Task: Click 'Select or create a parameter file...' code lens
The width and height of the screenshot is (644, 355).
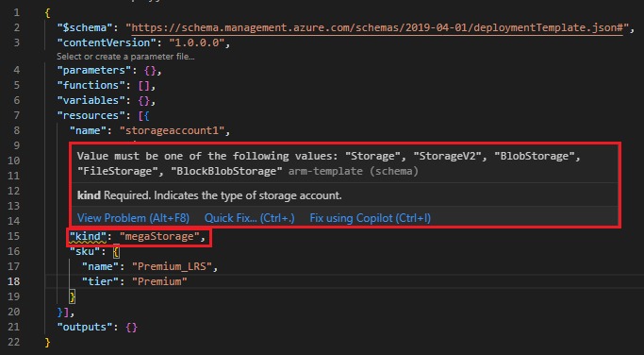Action: pos(125,57)
